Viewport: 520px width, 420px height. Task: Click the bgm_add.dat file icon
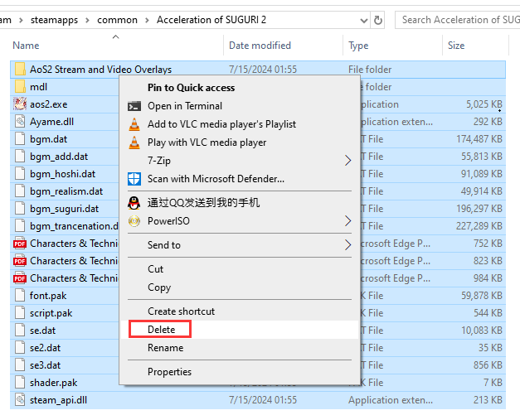point(20,157)
